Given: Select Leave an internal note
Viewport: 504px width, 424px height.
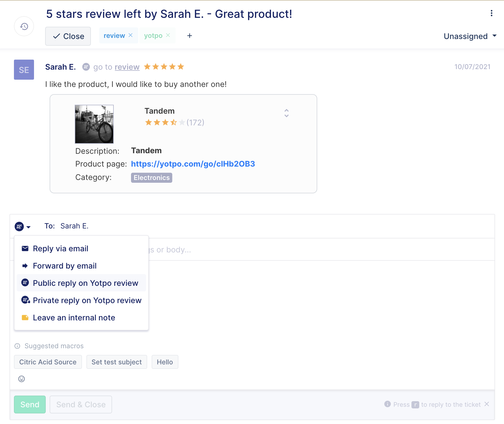Looking at the screenshot, I should (x=81, y=318).
